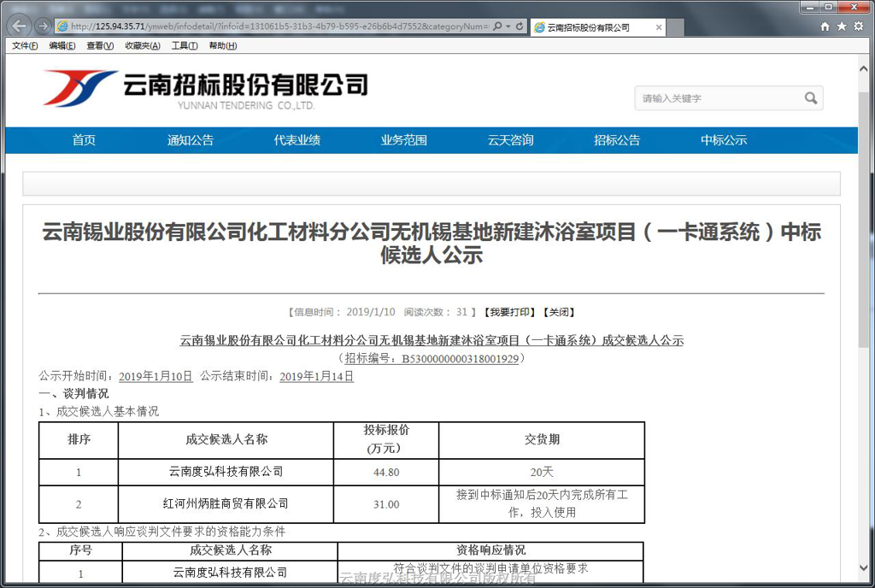Click the 信息时间 2019/1/10 text

coord(344,313)
